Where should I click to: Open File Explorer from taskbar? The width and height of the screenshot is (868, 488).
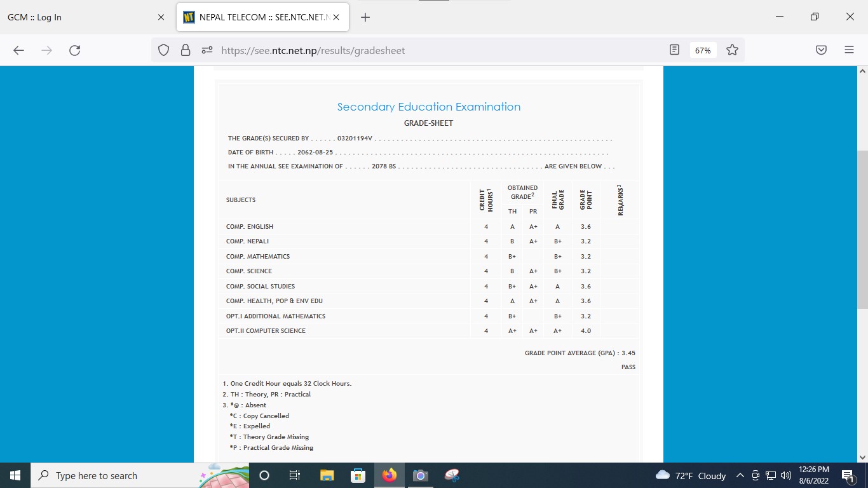pyautogui.click(x=327, y=475)
